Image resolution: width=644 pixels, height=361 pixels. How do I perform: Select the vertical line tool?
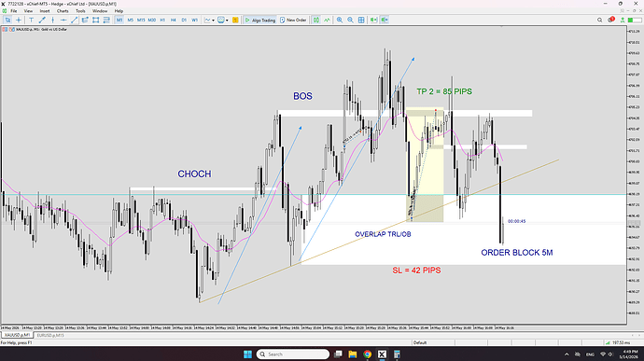tap(52, 20)
